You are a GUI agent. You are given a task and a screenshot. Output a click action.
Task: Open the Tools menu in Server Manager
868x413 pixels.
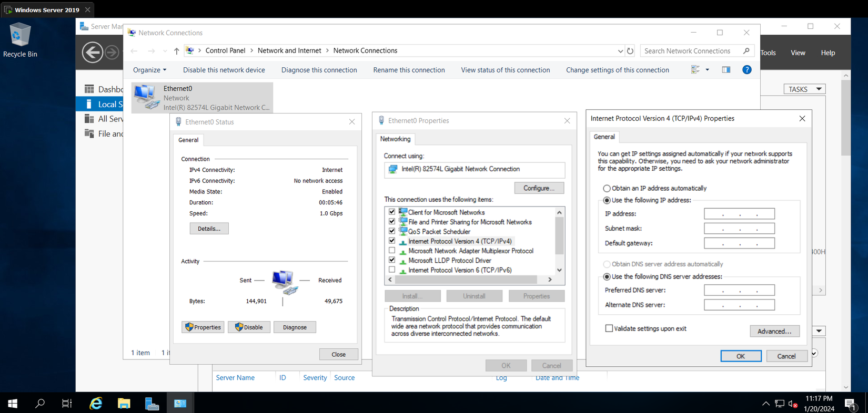pos(768,53)
